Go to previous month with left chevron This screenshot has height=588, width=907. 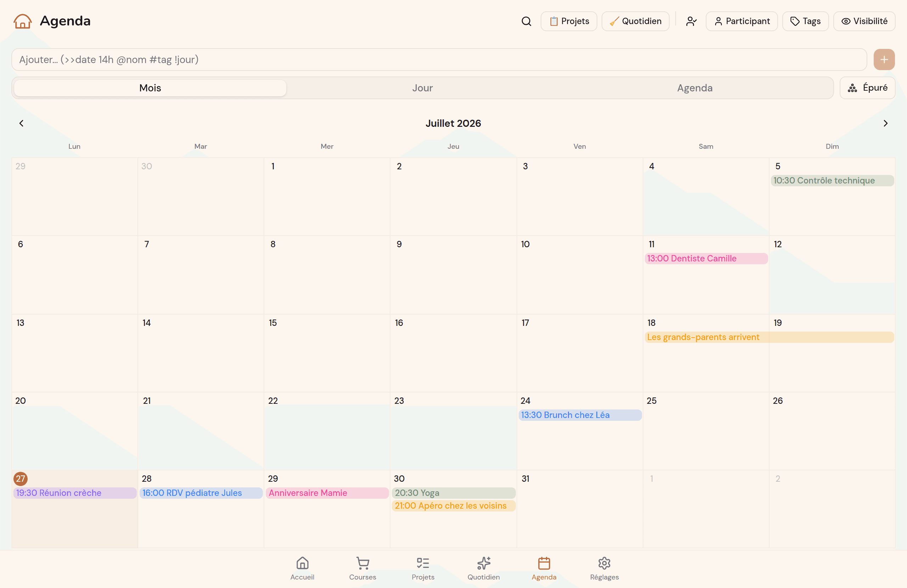pos(21,123)
